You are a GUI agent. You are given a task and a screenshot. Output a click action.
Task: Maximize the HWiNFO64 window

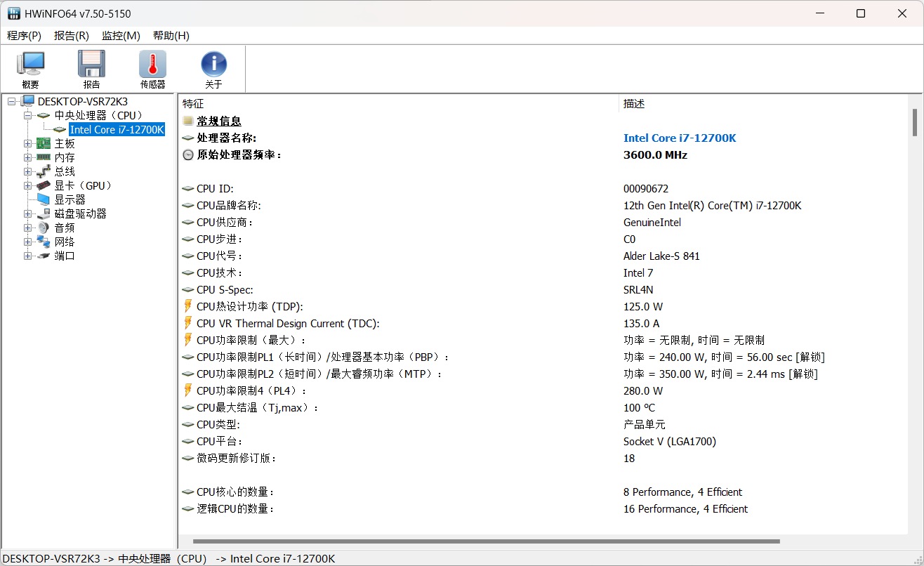tap(861, 13)
